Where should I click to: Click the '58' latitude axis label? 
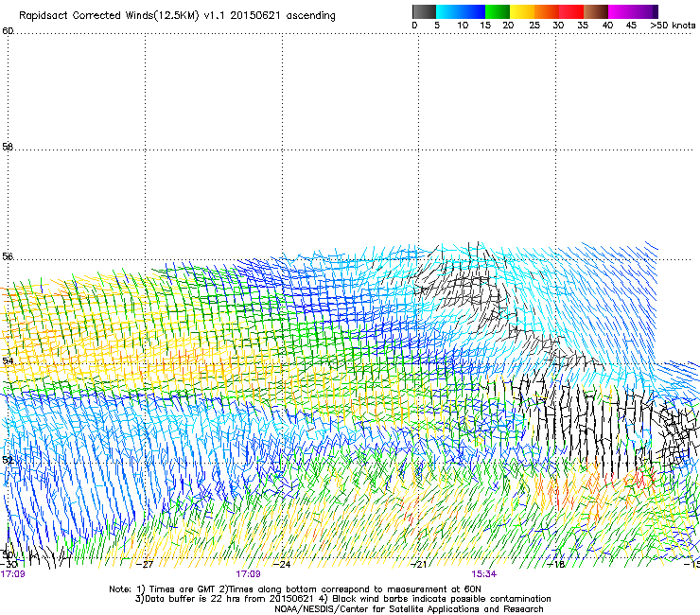8,147
